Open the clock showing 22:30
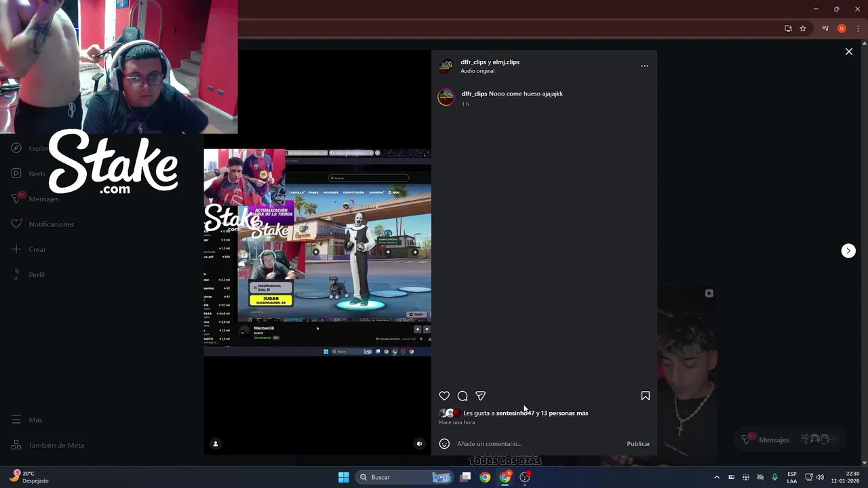The height and width of the screenshot is (488, 868). point(846,477)
